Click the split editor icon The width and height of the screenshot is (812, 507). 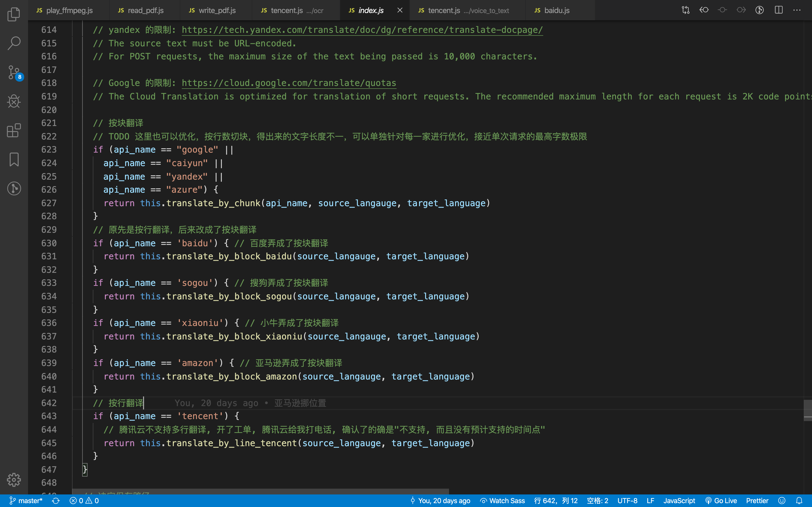point(779,10)
